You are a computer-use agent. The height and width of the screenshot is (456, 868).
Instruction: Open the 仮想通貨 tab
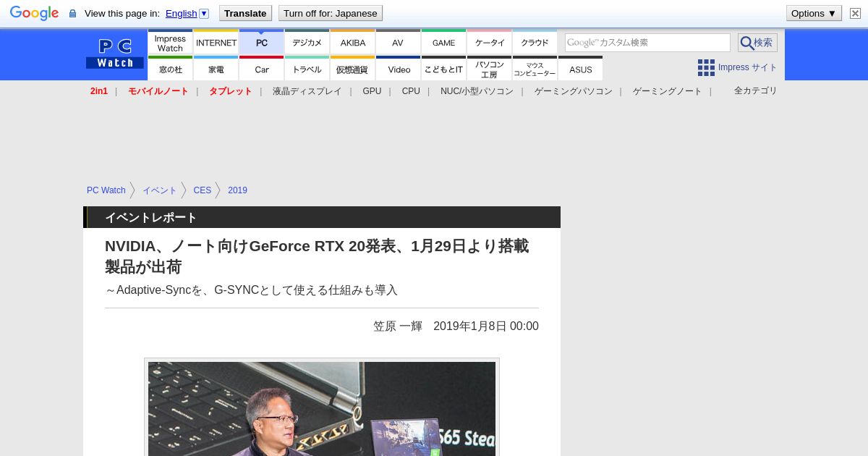(x=352, y=69)
